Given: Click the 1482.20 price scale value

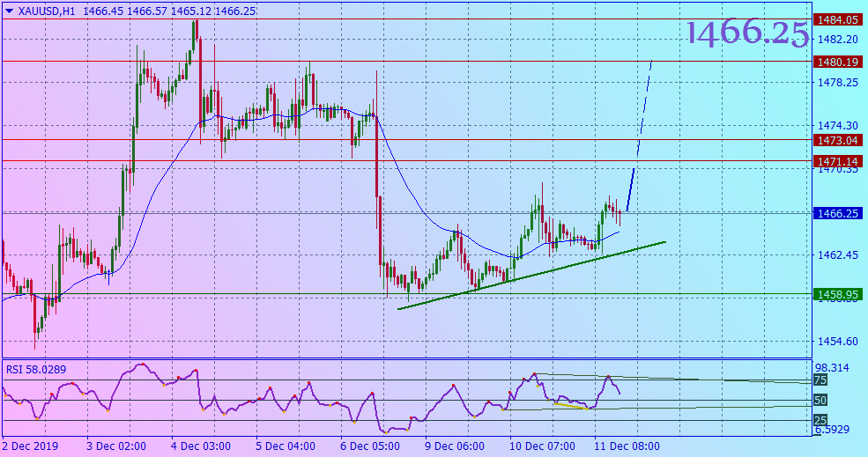Looking at the screenshot, I should [838, 40].
